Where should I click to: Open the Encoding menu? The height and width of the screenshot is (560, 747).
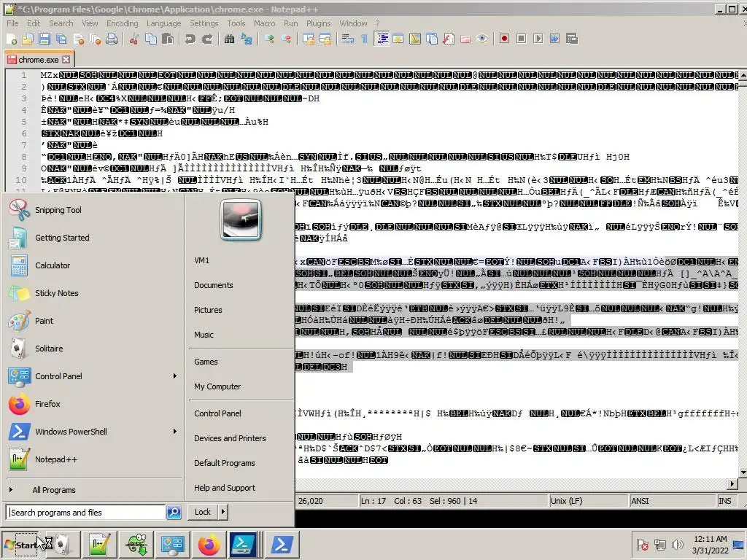[x=122, y=23]
